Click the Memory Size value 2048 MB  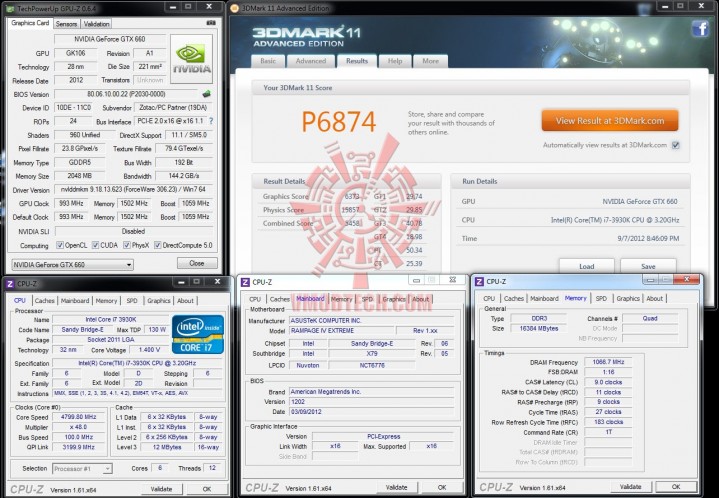coord(79,176)
